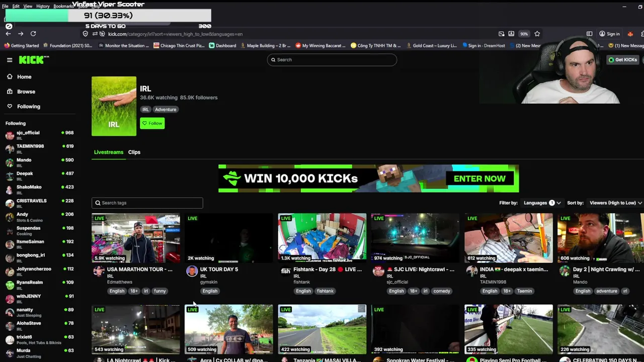Go back with browser back arrow
This screenshot has width=644, height=362.
(x=8, y=34)
